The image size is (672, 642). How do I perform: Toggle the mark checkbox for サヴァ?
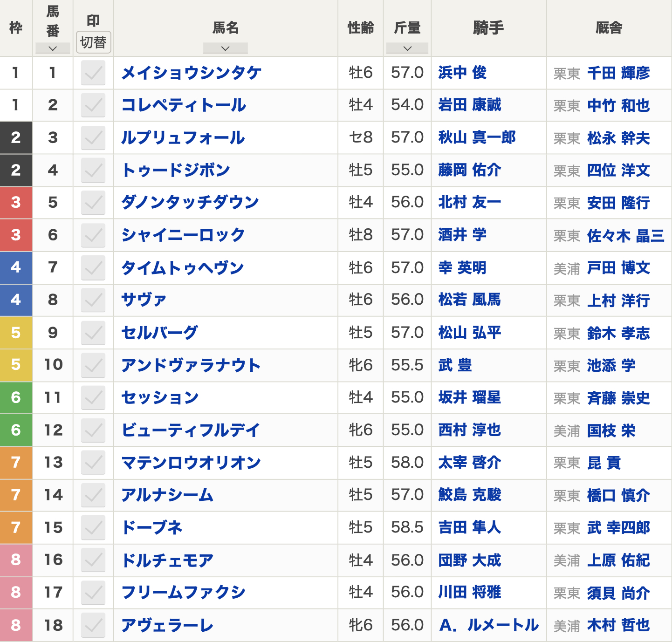(93, 300)
